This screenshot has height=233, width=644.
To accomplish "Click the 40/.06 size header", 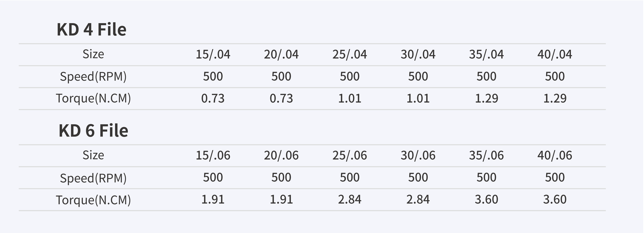I will [x=555, y=156].
